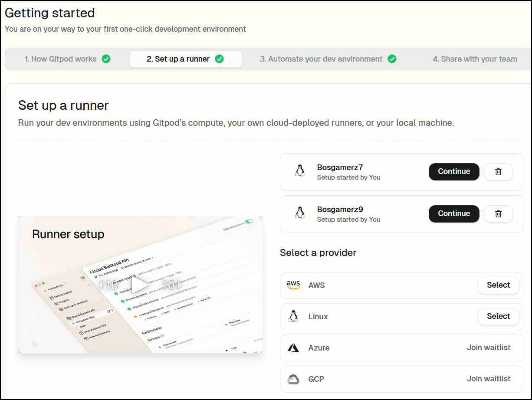This screenshot has height=400, width=532.
Task: Skip the video forward 10 seconds
Action: pos(171,285)
